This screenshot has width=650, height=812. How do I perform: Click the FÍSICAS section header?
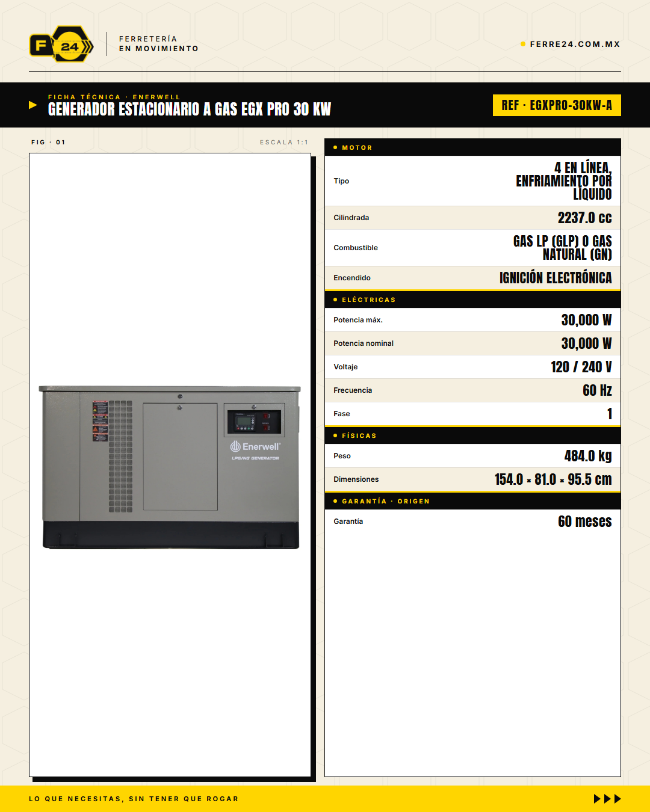point(472,435)
